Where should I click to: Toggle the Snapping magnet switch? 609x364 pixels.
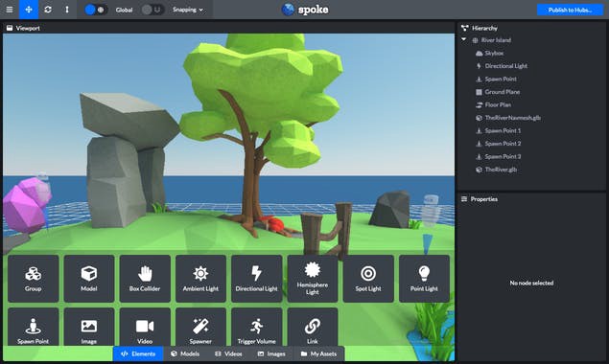tap(152, 10)
